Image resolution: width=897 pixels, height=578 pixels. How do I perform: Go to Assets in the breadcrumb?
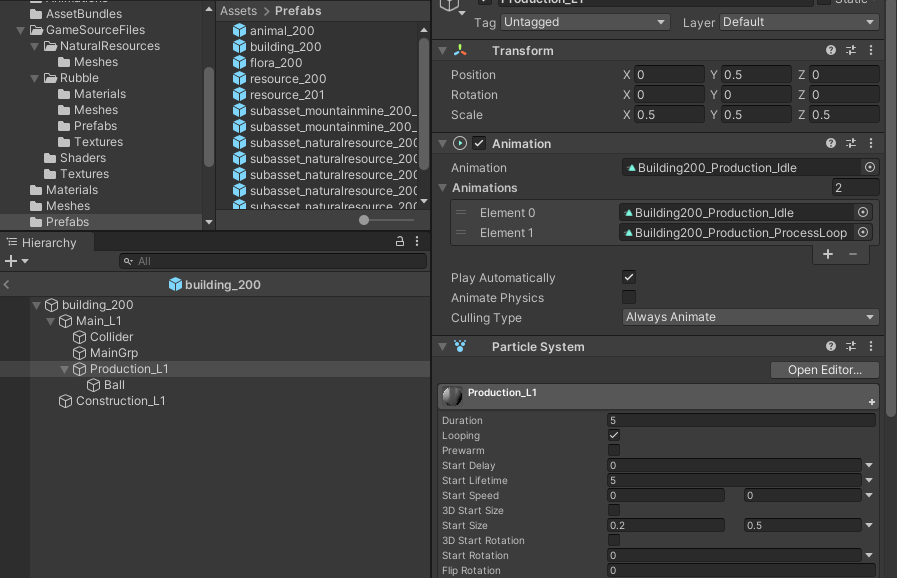pos(239,11)
